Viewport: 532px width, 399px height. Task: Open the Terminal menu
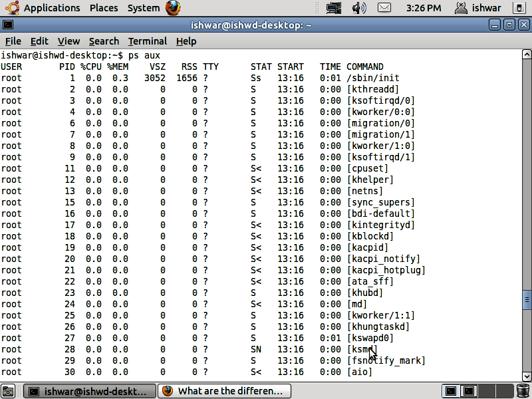[x=148, y=41]
